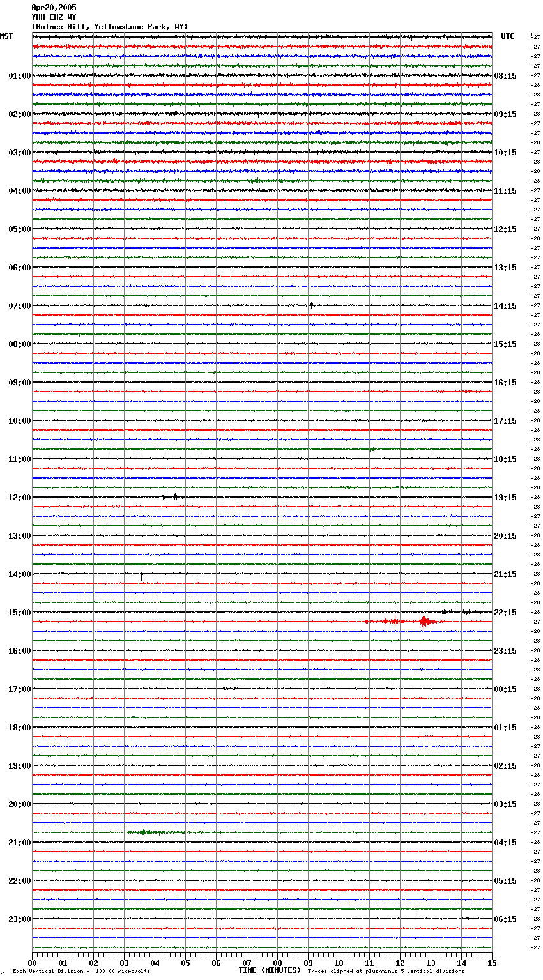Select the 02:00 MST time label

(20, 114)
